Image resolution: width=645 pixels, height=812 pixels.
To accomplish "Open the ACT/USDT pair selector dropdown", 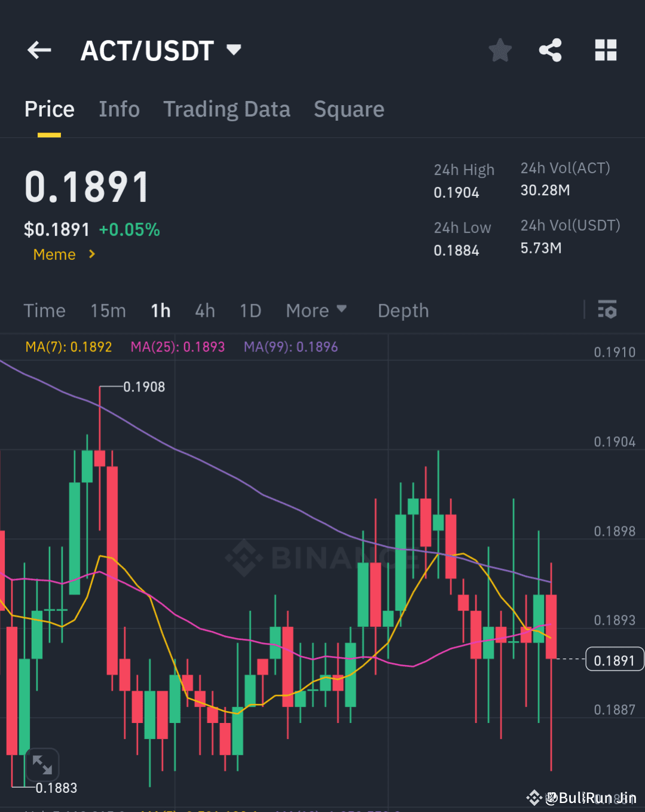I will [x=161, y=50].
